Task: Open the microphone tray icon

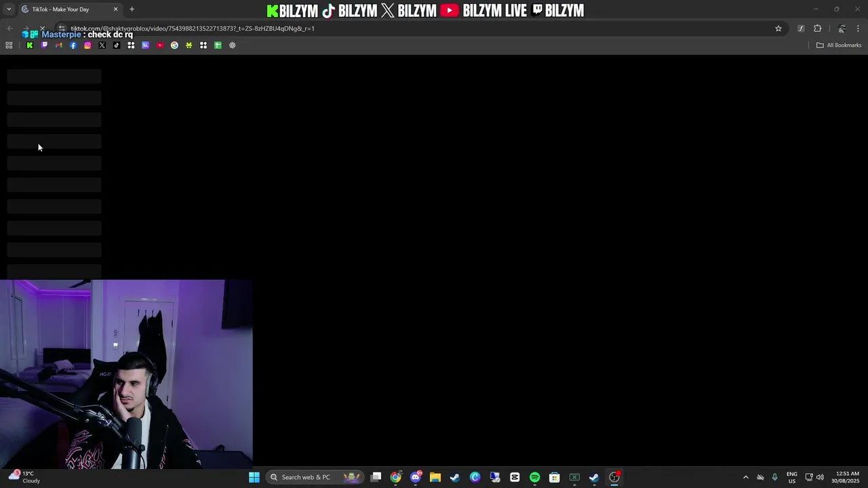Action: (774, 477)
